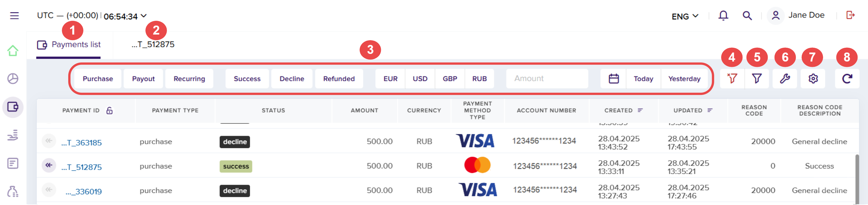Click the wrench tools icon

coord(785,79)
